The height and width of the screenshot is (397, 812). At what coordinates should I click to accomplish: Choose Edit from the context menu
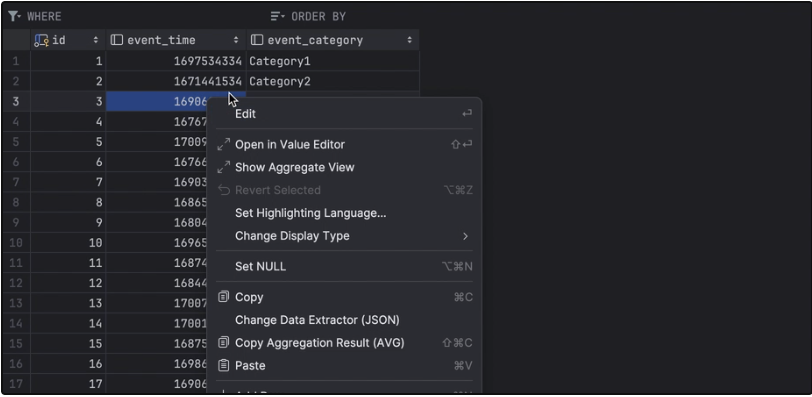point(344,114)
